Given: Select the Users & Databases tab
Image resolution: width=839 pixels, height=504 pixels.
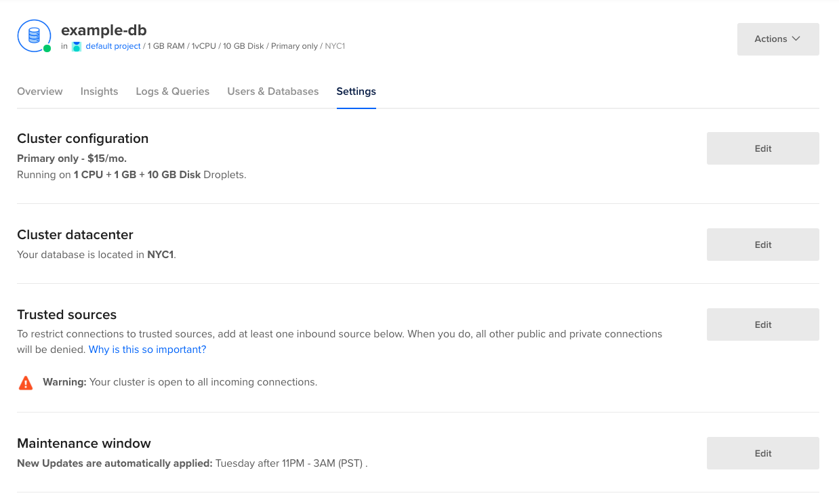Looking at the screenshot, I should pyautogui.click(x=273, y=91).
